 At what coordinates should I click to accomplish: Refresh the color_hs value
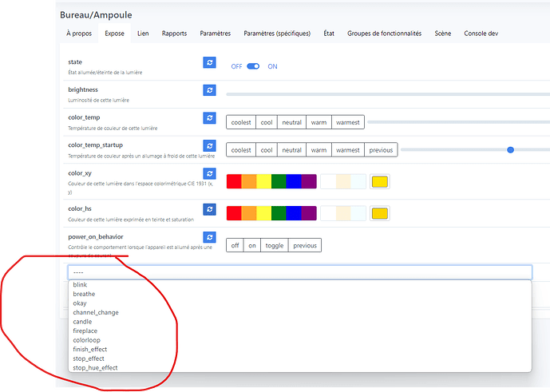209,209
